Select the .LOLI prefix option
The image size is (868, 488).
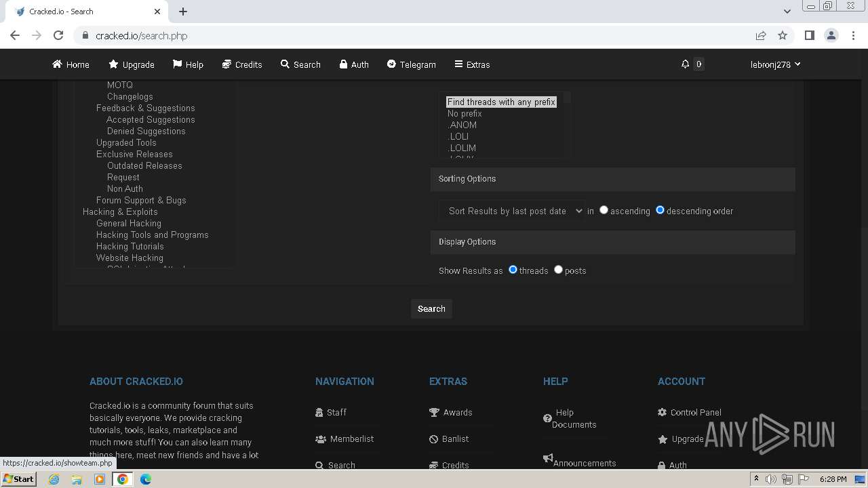click(x=459, y=136)
